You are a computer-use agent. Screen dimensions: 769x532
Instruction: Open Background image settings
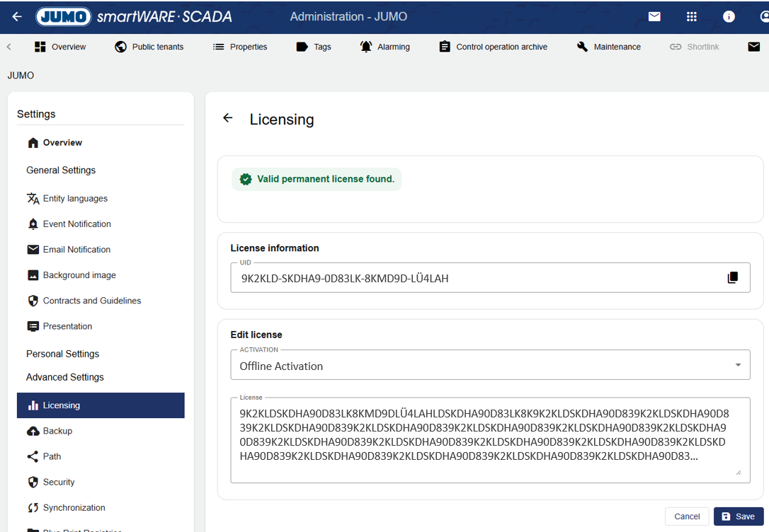click(x=101, y=274)
